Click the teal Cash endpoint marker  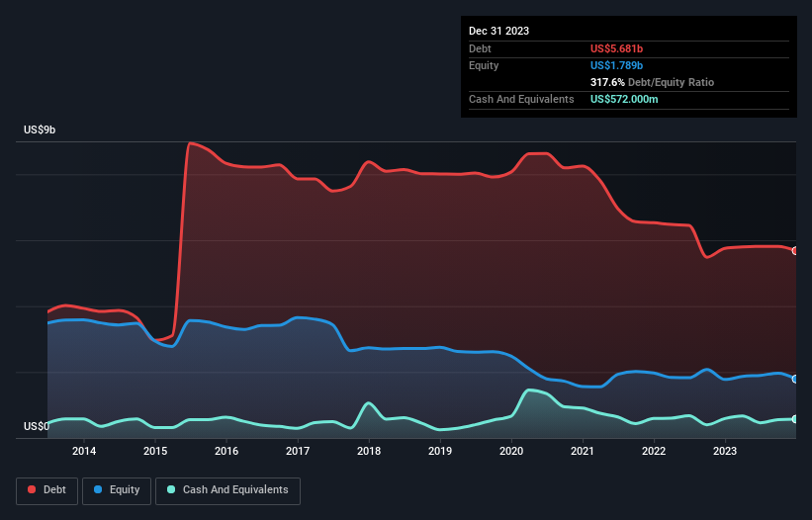pos(795,419)
